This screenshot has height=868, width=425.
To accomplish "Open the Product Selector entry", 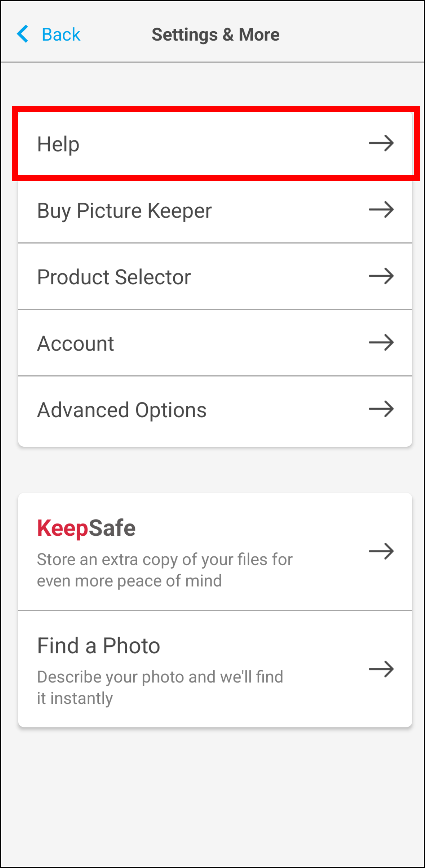I will (x=215, y=276).
